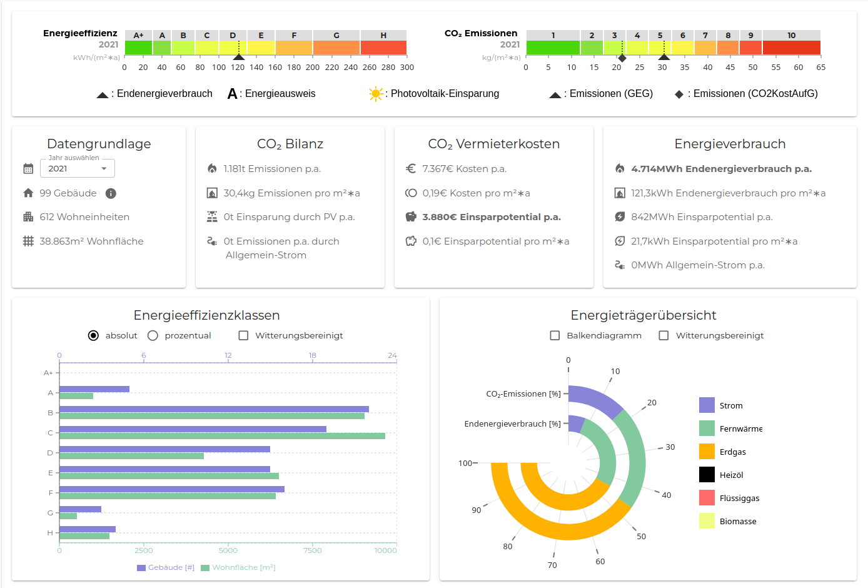Click the Erdgas orange legend swatch
This screenshot has width=868, height=588.
[707, 452]
